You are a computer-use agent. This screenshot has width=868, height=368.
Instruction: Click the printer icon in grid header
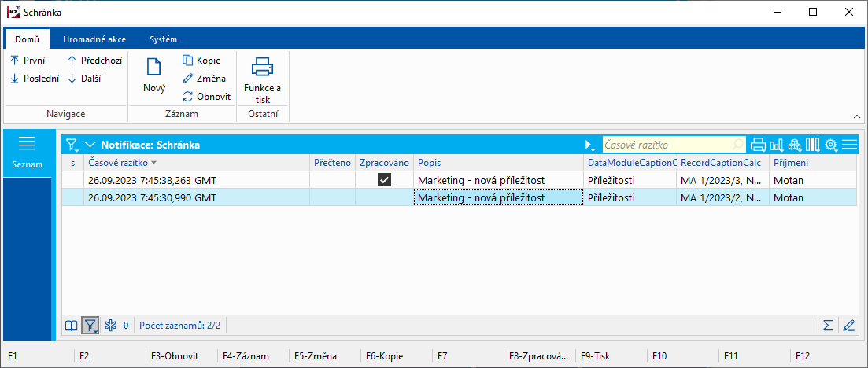[x=758, y=145]
